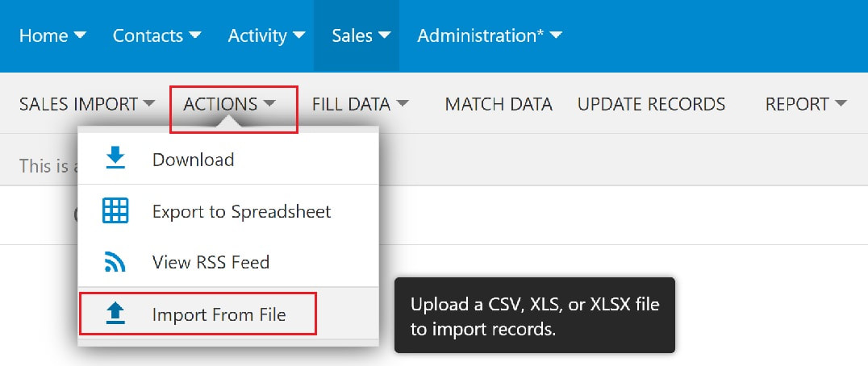
Task: Click the Download arrow icon
Action: click(x=115, y=159)
